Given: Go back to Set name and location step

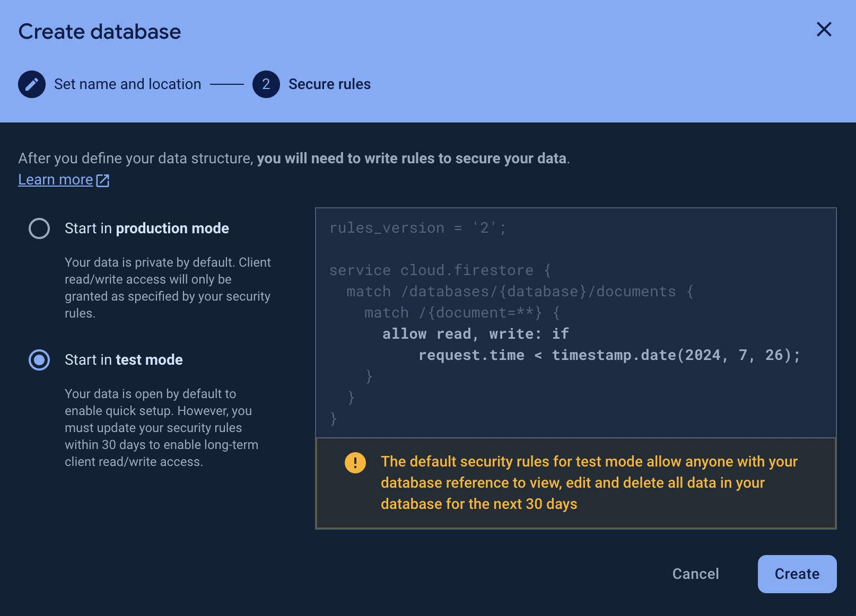Looking at the screenshot, I should tap(128, 84).
